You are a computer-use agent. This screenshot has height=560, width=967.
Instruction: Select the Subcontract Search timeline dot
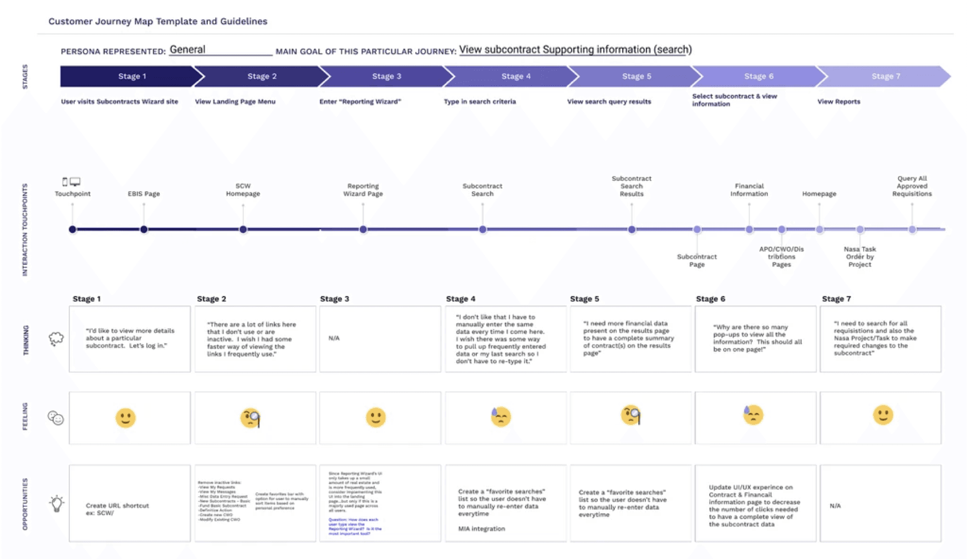(482, 228)
